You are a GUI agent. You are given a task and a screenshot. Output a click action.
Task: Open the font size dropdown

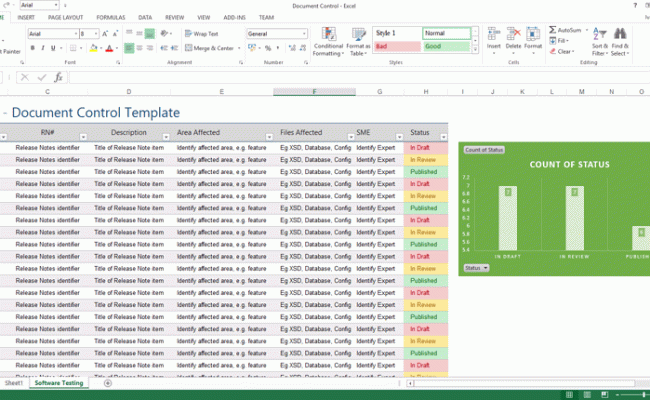[x=96, y=34]
